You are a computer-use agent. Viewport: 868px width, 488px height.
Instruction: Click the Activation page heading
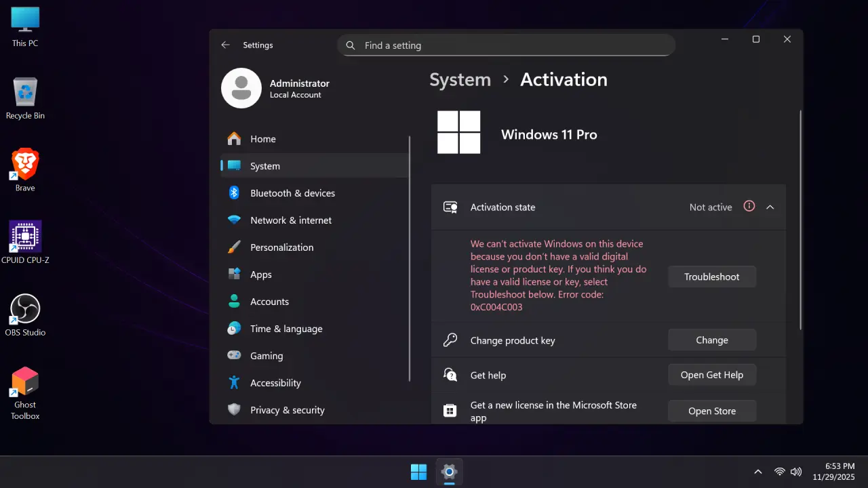564,80
